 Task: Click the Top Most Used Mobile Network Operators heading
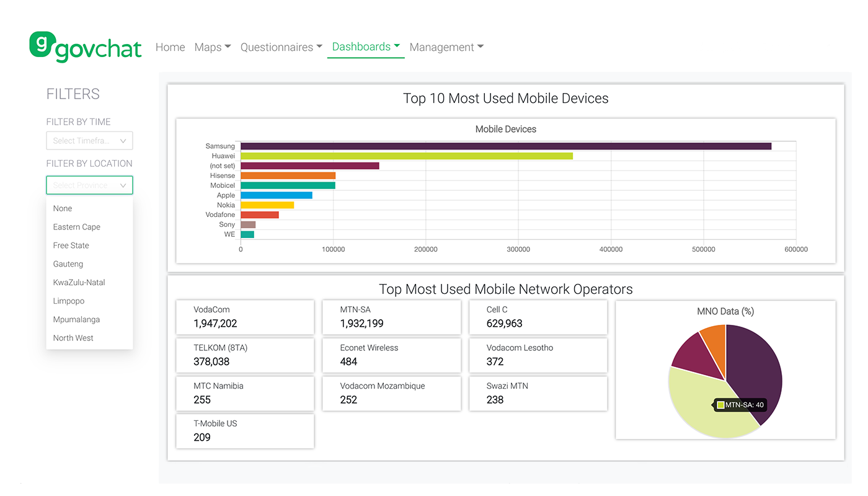[506, 289]
